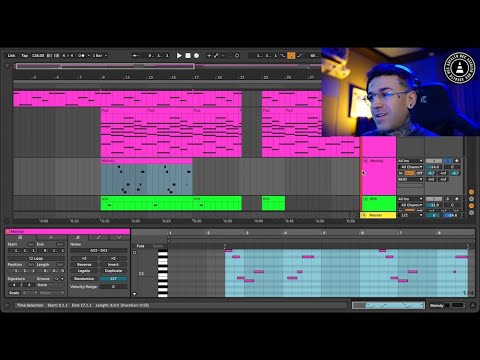Image resolution: width=480 pixels, height=360 pixels.
Task: Open Master output 1/2 dropdown
Action: (410, 215)
